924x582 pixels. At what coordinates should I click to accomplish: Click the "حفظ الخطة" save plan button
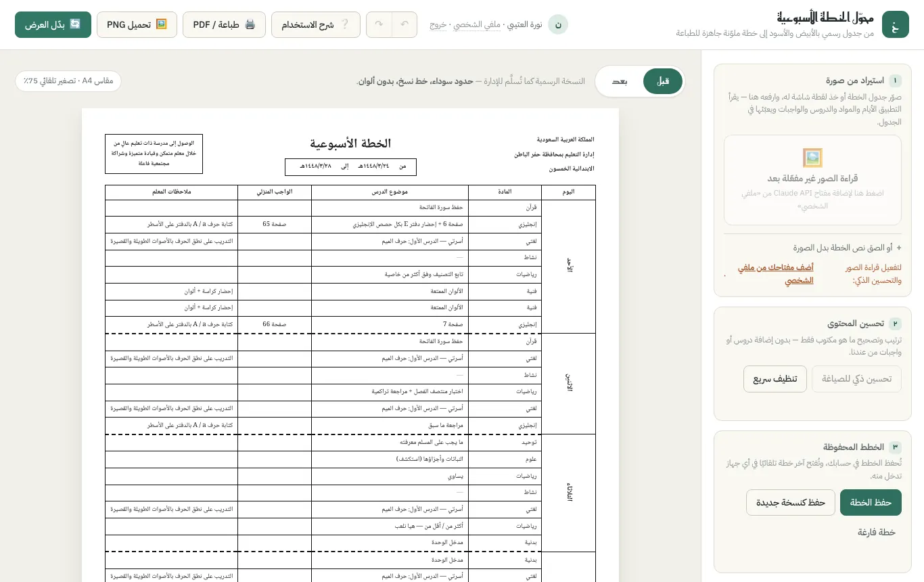tap(871, 503)
